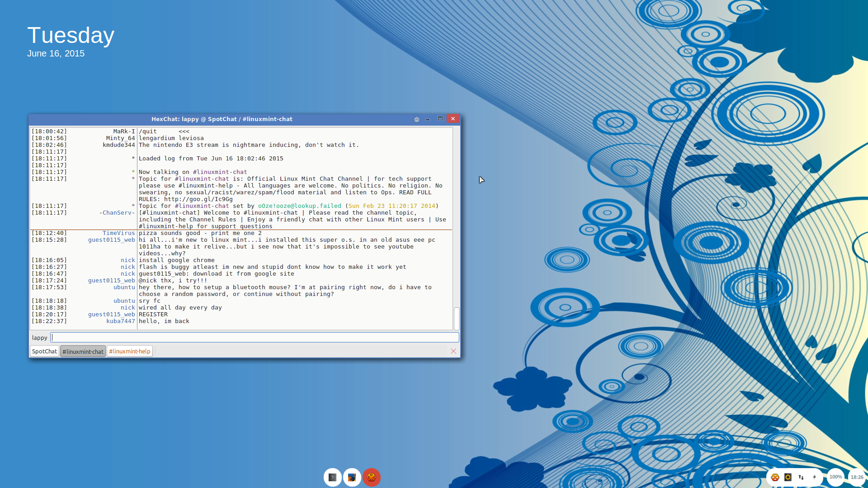The height and width of the screenshot is (488, 868).
Task: Click the 'install google chrome' message
Action: click(177, 260)
